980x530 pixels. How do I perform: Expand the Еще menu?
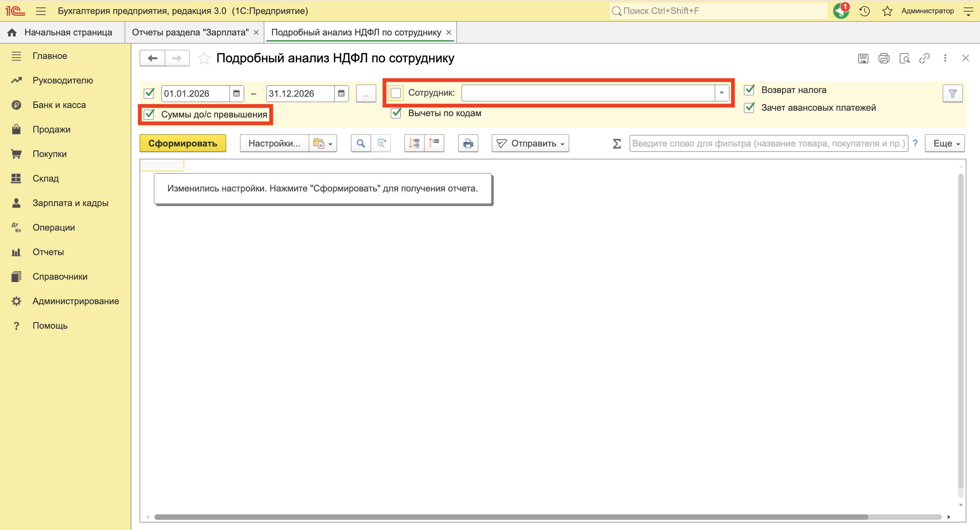945,143
